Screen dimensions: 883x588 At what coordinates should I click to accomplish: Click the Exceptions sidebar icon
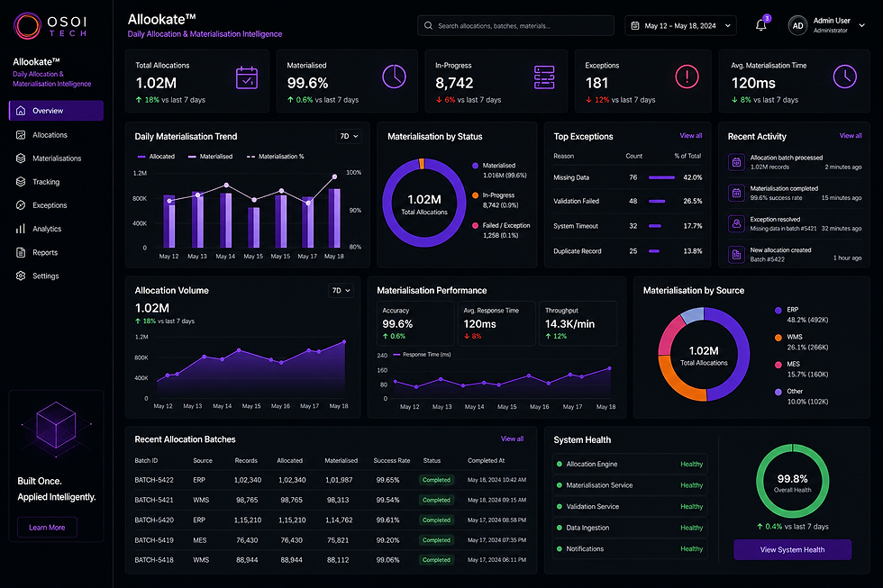point(21,205)
